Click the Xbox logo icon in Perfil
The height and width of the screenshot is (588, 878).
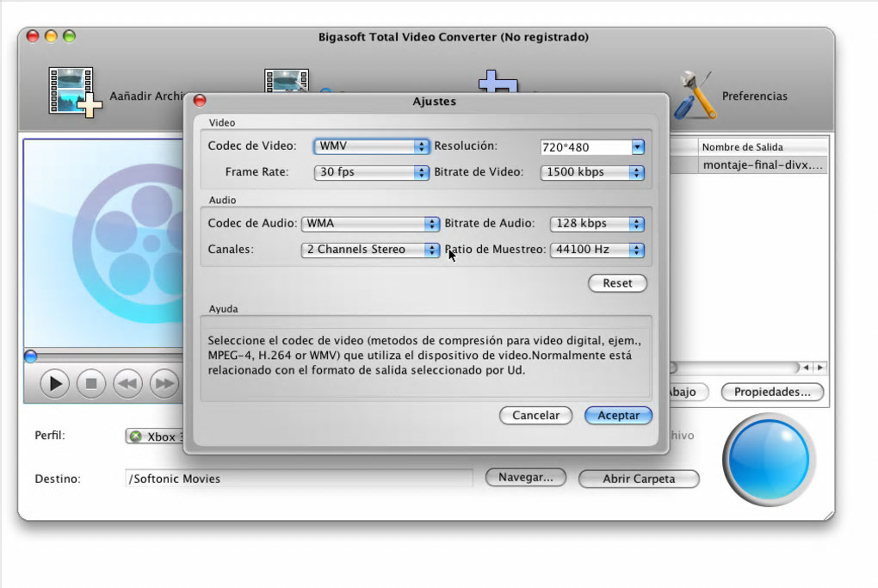click(135, 436)
